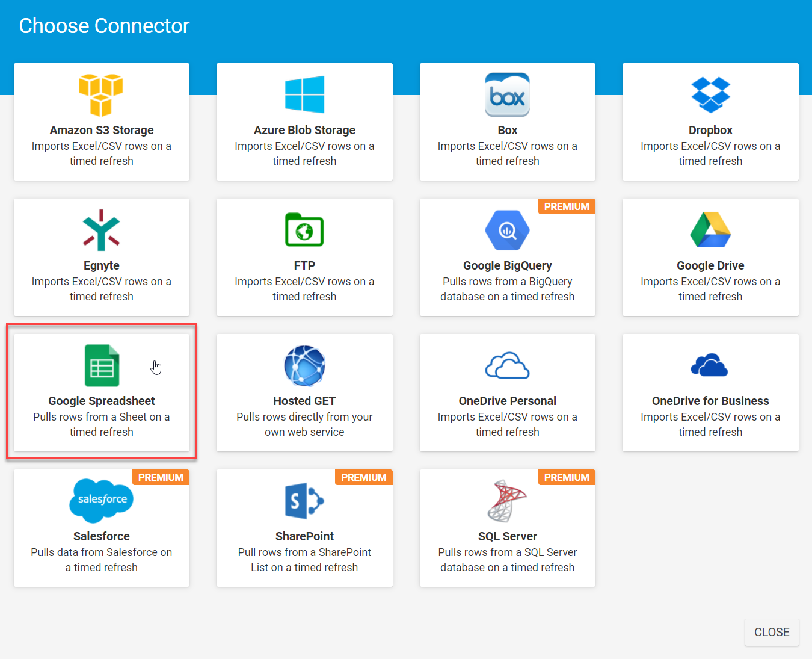Choose the Hosted GET title
Image resolution: width=812 pixels, height=659 pixels.
(304, 401)
